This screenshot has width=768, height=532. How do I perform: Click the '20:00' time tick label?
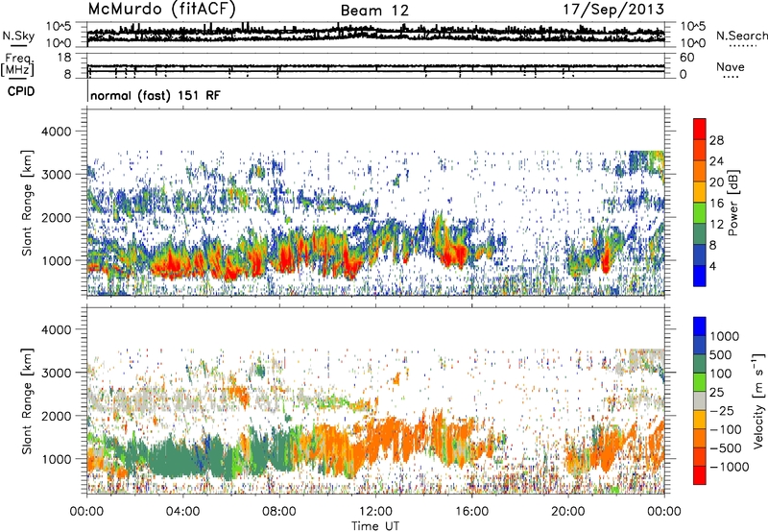coord(568,512)
